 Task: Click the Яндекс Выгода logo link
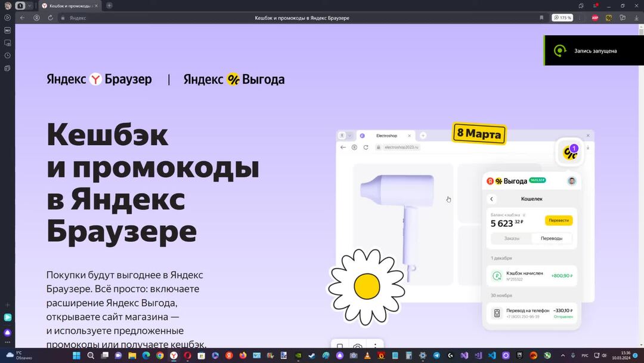coord(234,79)
